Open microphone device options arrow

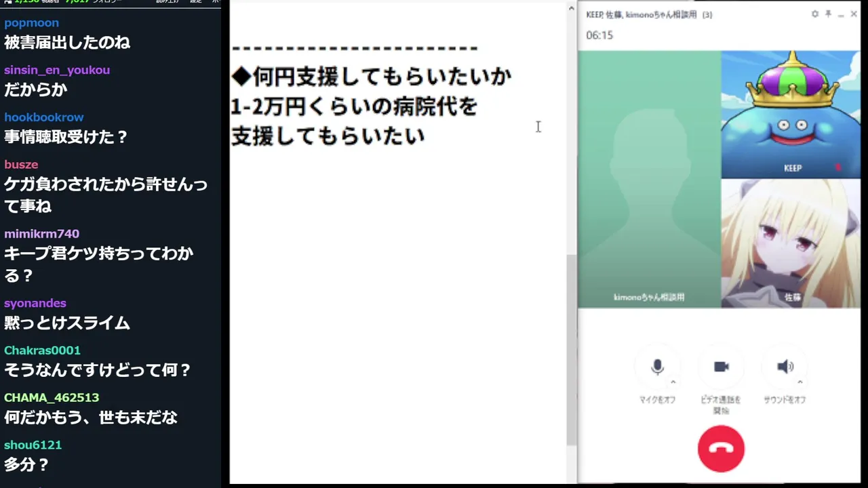click(673, 382)
